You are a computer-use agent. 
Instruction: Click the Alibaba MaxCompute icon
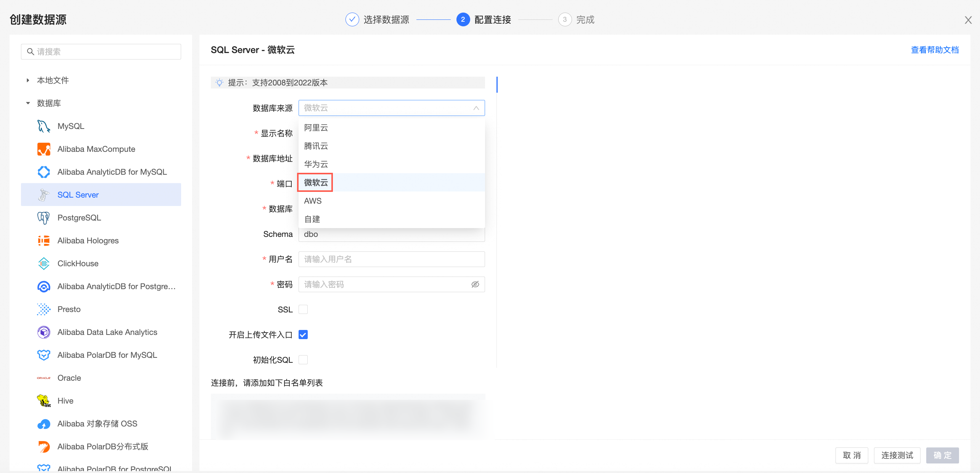[x=44, y=149]
